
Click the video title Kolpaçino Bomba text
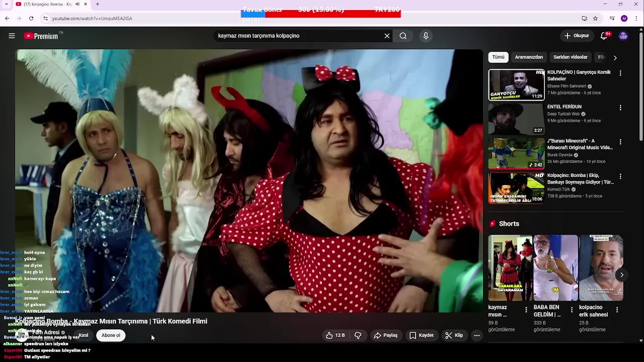[111, 321]
